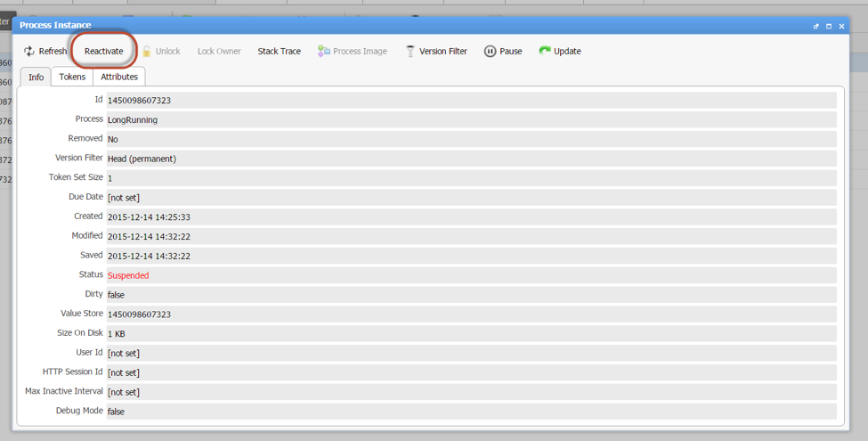
Task: Click the red Suspended status value
Action: [128, 275]
